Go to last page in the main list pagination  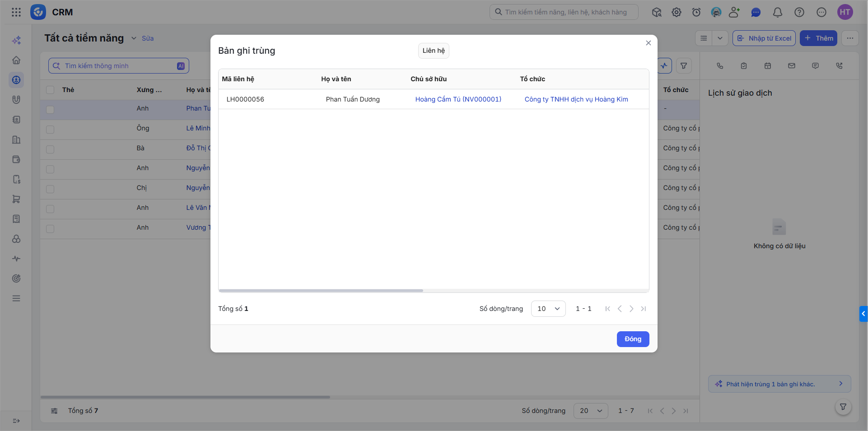tap(686, 411)
